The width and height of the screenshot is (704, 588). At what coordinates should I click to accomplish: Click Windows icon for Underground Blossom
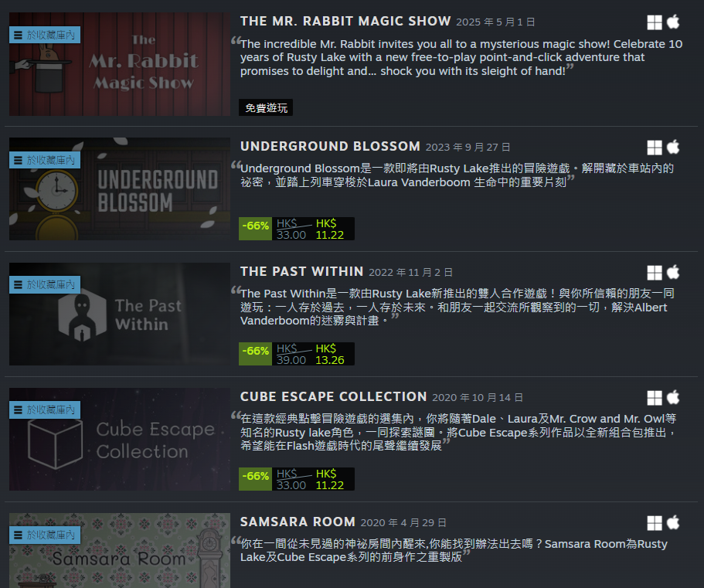[655, 148]
